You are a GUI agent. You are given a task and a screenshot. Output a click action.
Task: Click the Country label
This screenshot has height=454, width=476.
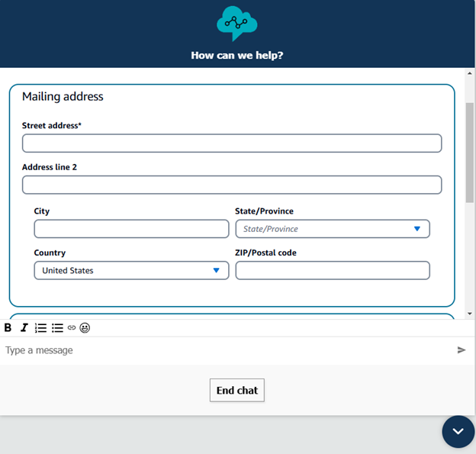50,253
